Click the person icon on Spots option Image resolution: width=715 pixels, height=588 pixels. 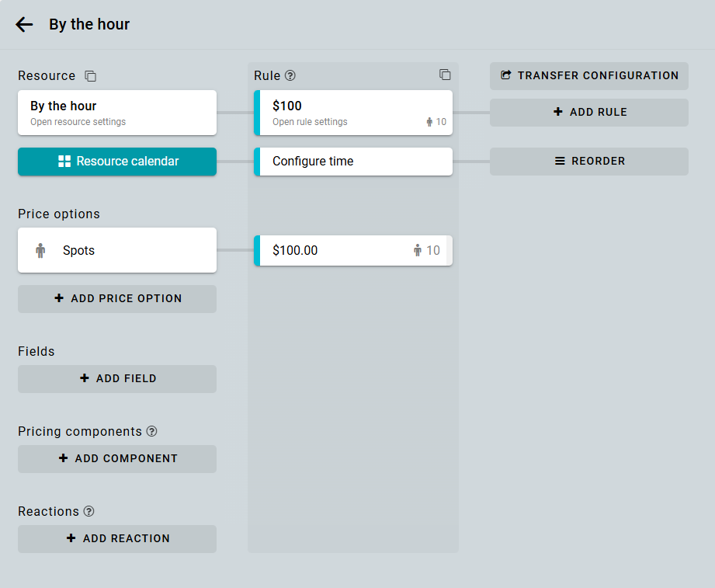[40, 250]
